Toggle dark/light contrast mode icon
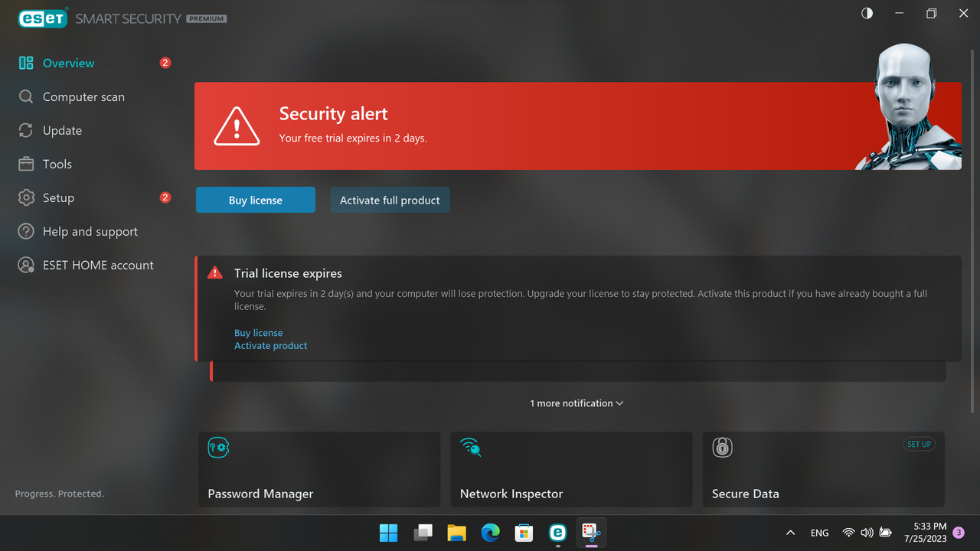980x551 pixels. tap(867, 14)
